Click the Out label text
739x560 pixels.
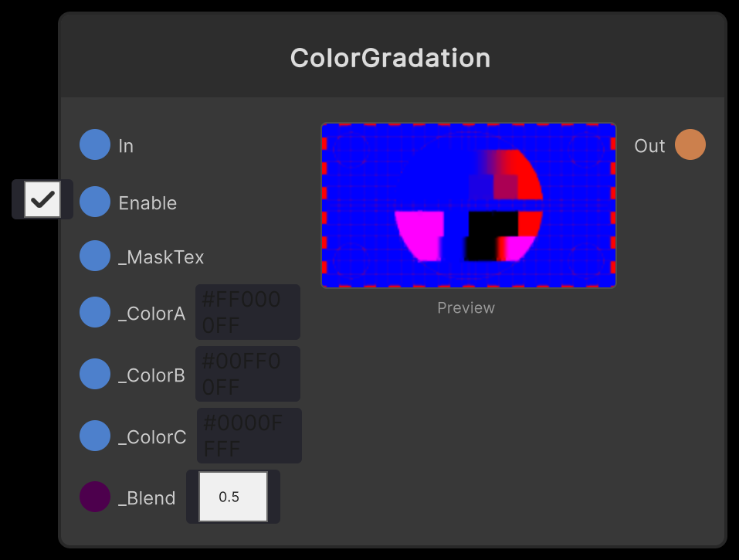649,144
